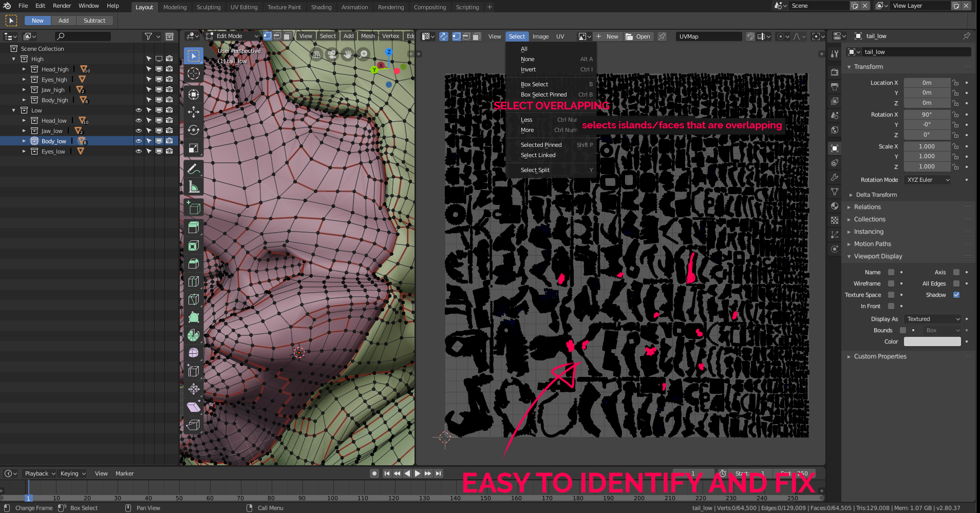The width and height of the screenshot is (980, 513).
Task: Choose the Rotate tool in the viewport toolbar
Action: (194, 130)
